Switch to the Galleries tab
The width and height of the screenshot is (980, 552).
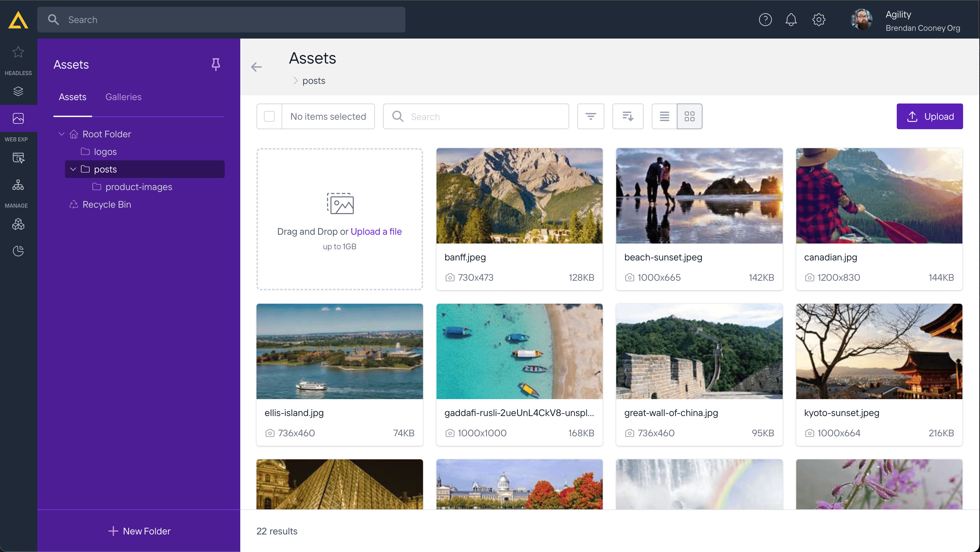click(123, 97)
